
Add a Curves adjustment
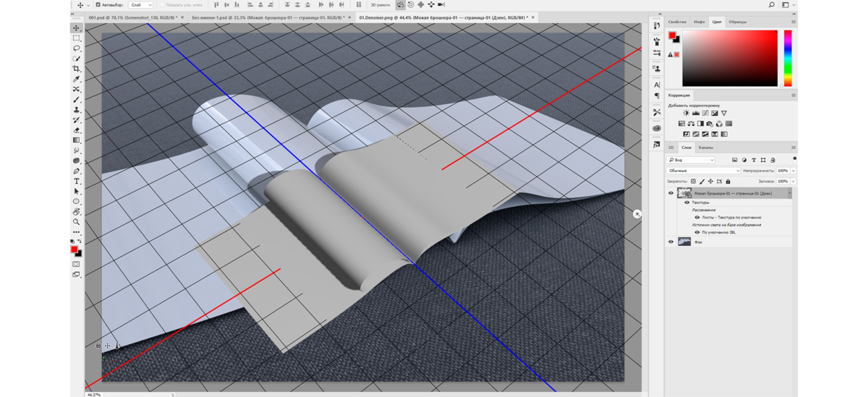point(705,114)
